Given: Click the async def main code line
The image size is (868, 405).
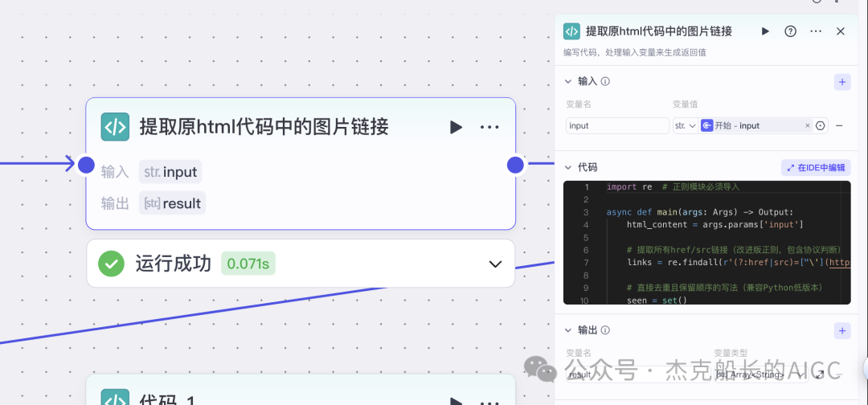Looking at the screenshot, I should [x=700, y=212].
